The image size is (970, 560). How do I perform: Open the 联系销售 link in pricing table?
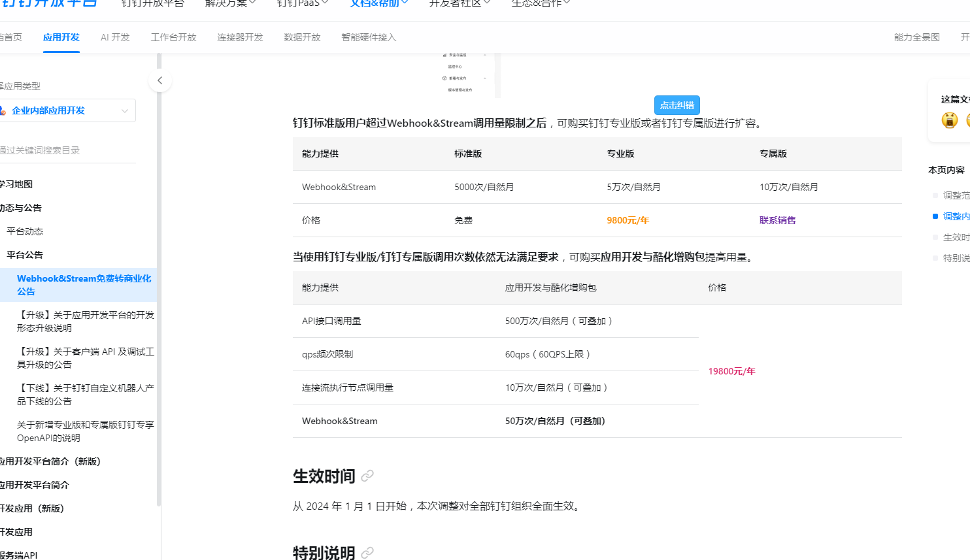778,220
